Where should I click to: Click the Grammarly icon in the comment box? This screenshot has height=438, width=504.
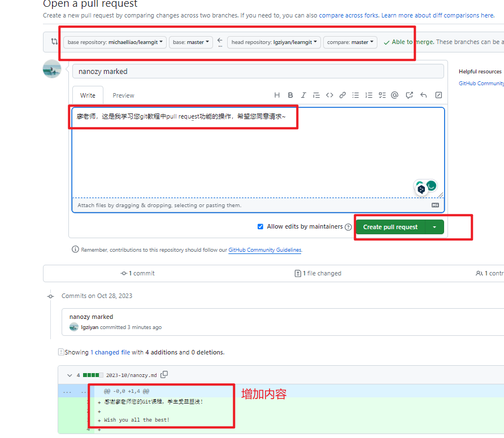tap(431, 185)
